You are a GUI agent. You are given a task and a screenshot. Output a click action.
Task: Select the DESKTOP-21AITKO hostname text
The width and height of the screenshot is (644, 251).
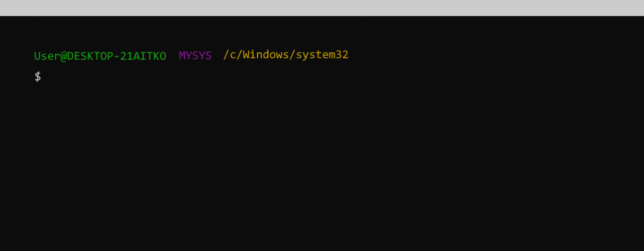[117, 56]
